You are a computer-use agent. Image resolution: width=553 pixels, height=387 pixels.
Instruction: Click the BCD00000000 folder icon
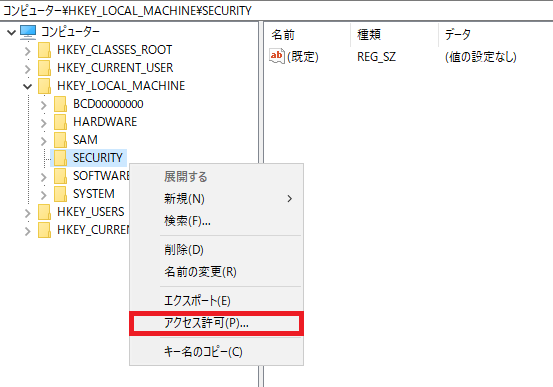[x=61, y=104]
